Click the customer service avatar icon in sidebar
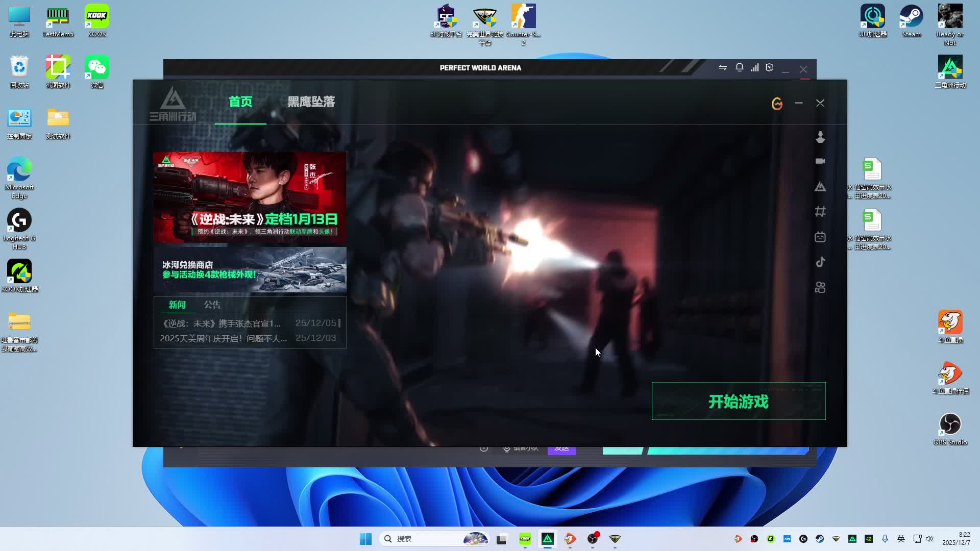The width and height of the screenshot is (980, 551). [820, 137]
